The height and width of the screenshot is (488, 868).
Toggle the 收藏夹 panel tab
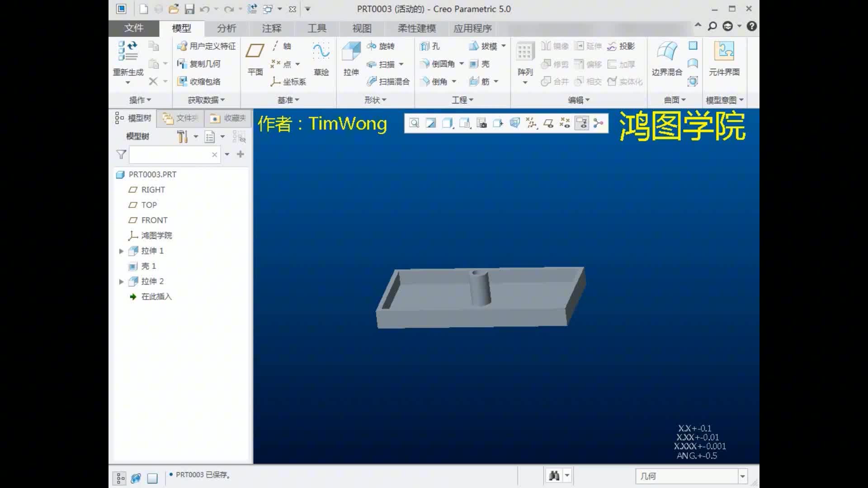228,118
